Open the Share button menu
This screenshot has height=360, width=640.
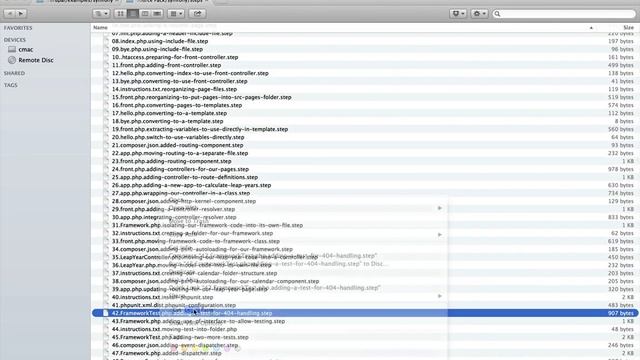click(197, 13)
